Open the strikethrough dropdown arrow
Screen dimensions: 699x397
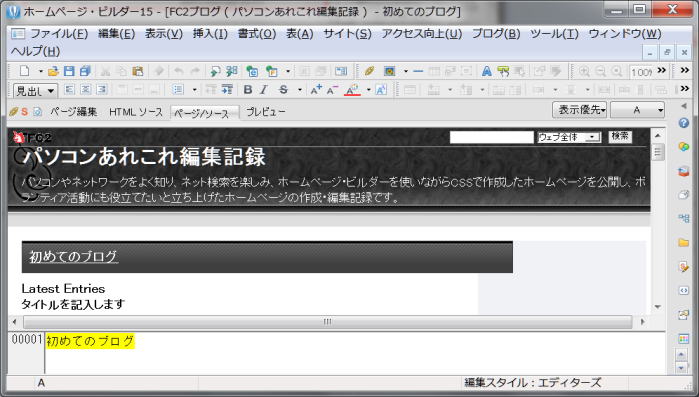pos(300,90)
